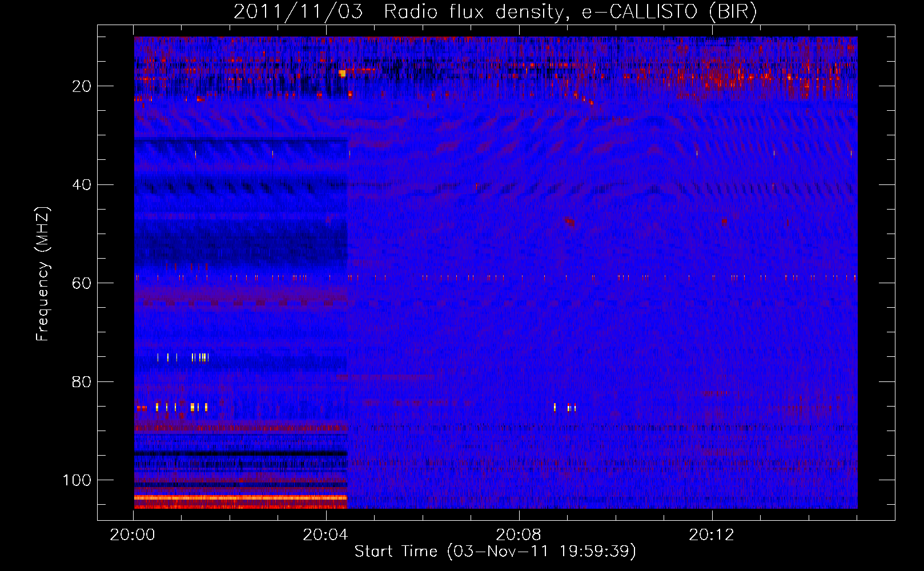Click the "20:12" time tick label
This screenshot has width=924, height=571.
pyautogui.click(x=712, y=535)
